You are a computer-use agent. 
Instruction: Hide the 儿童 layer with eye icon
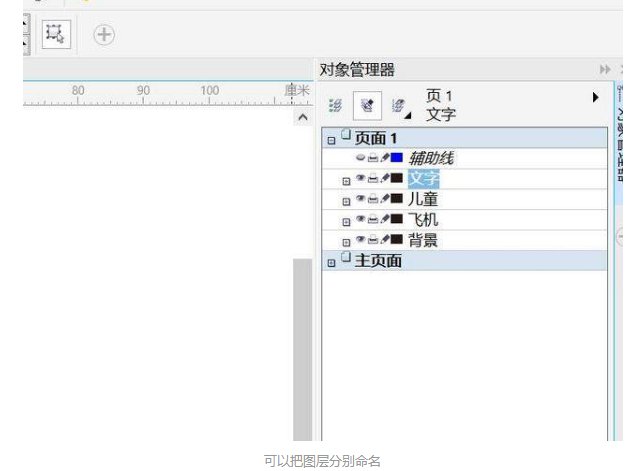[360, 198]
